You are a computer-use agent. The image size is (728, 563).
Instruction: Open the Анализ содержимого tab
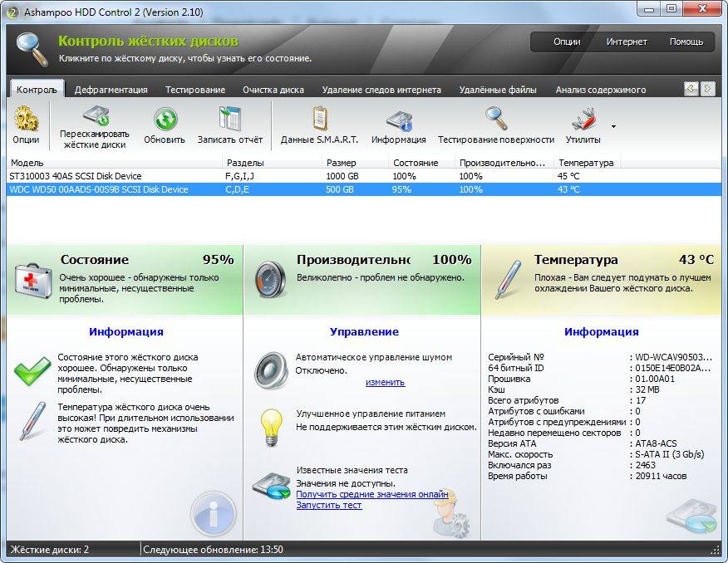601,90
